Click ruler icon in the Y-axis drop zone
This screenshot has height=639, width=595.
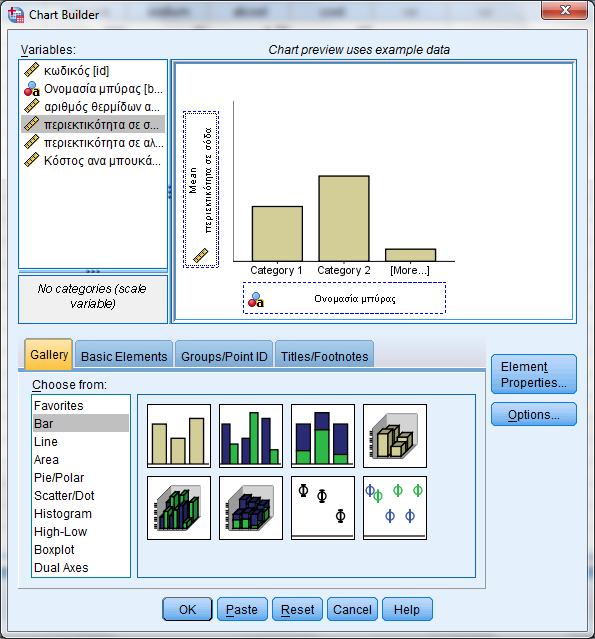coord(200,256)
